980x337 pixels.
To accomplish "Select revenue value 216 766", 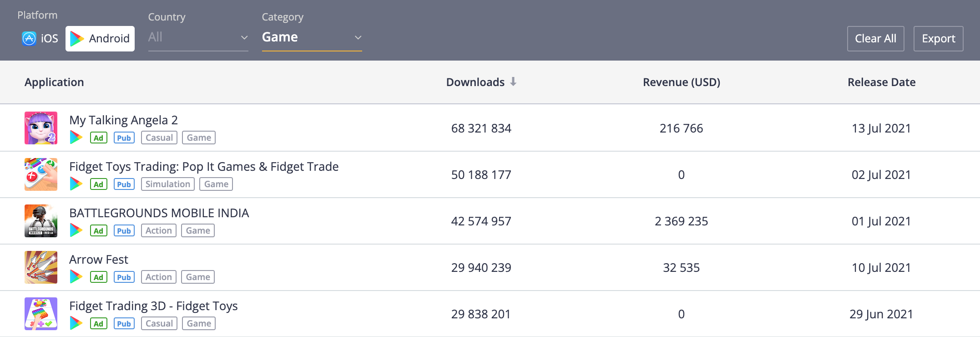I will (x=681, y=128).
